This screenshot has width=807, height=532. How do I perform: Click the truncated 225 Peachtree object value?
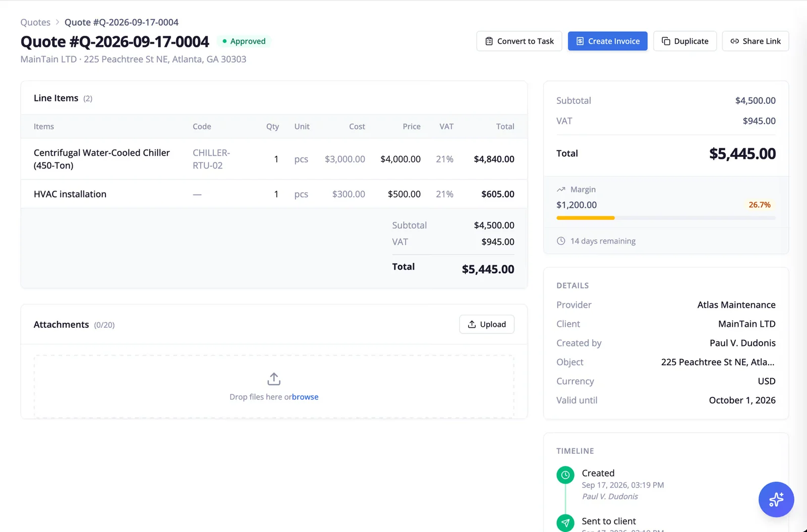(x=718, y=362)
